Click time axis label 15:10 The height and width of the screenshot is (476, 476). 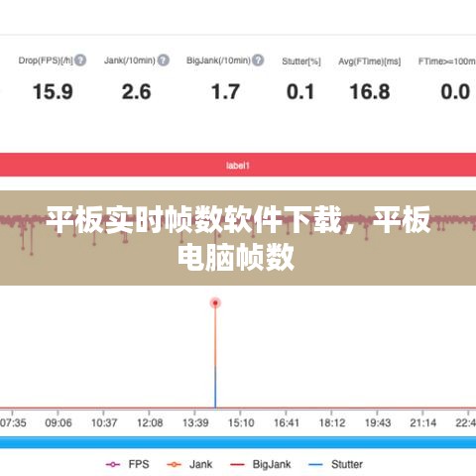click(x=241, y=422)
